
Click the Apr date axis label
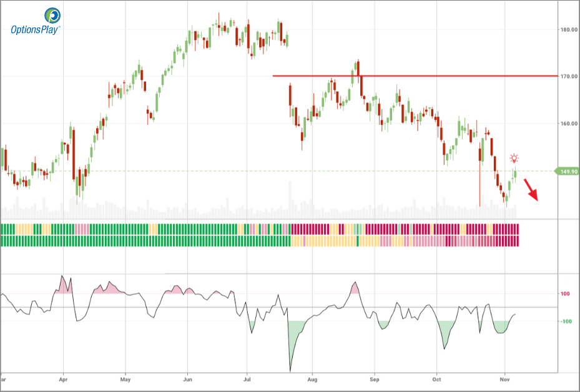coord(63,379)
